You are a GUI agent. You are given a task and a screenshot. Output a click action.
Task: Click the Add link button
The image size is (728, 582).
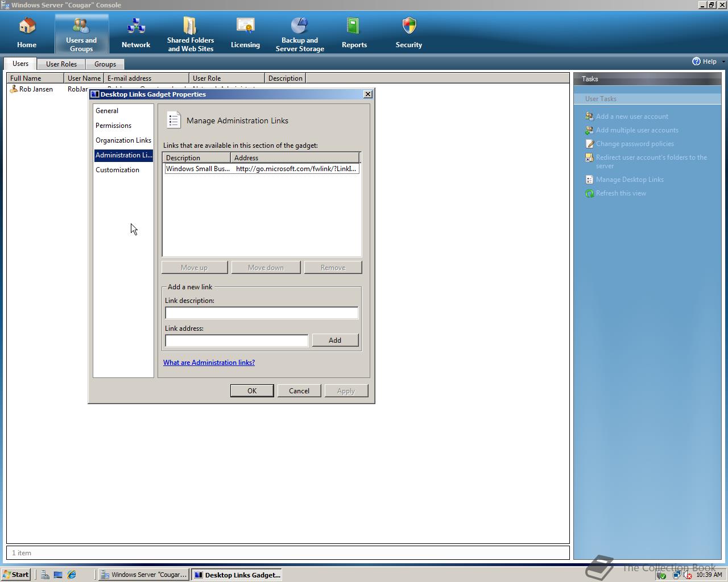(335, 340)
